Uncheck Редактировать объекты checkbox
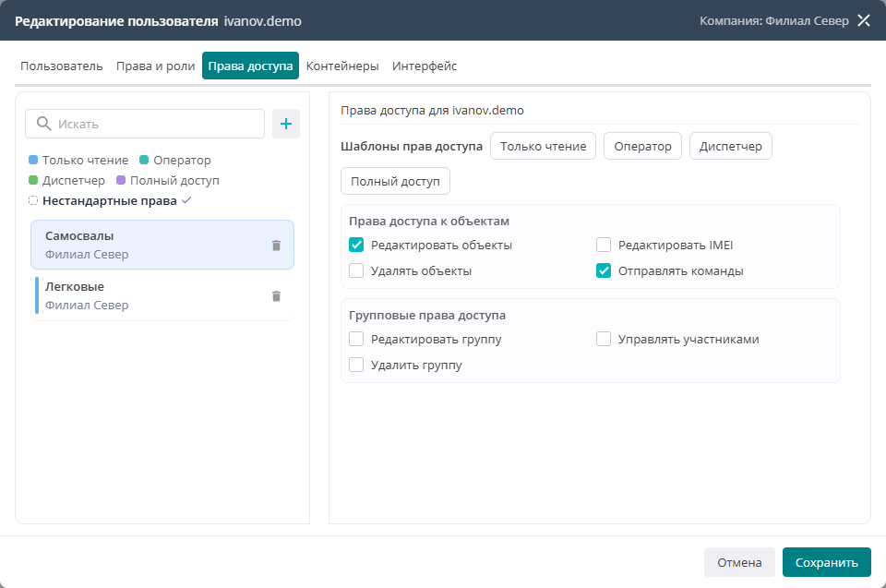 coord(356,245)
